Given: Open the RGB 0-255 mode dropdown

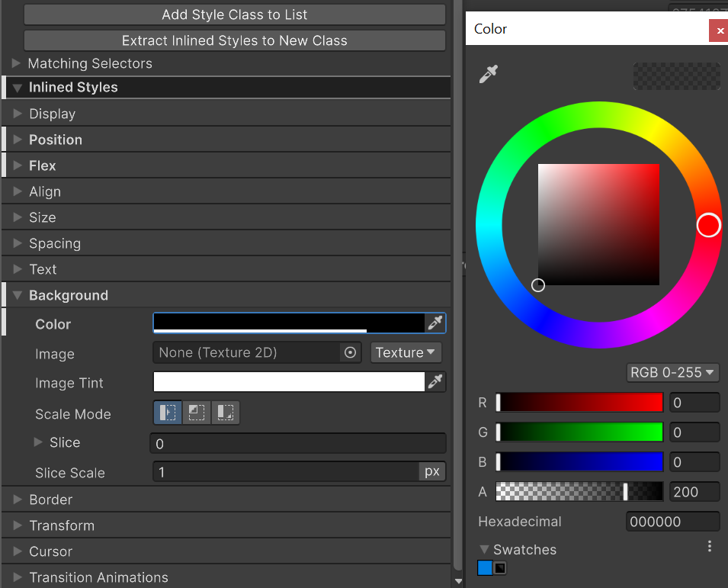Looking at the screenshot, I should [x=672, y=372].
